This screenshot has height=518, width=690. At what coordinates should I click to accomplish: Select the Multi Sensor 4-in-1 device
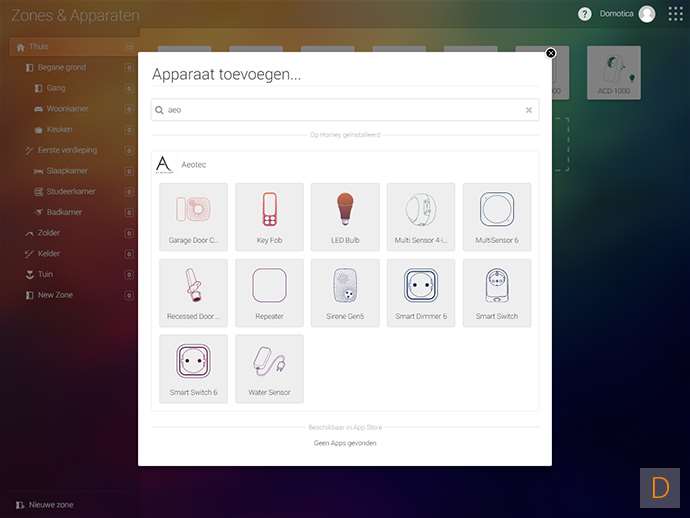421,217
